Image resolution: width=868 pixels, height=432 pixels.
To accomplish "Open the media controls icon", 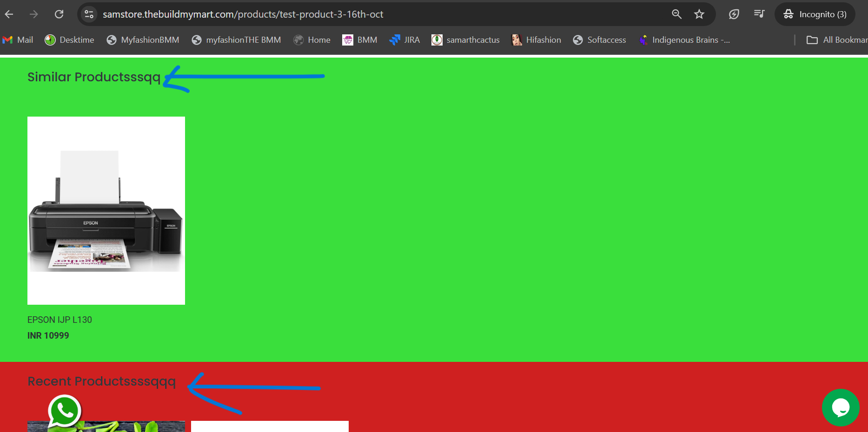I will (759, 14).
